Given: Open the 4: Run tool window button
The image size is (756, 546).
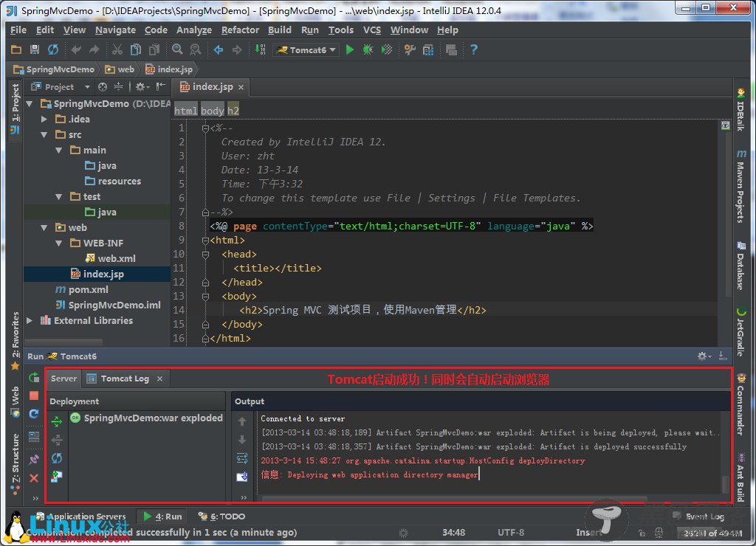Looking at the screenshot, I should click(x=163, y=516).
